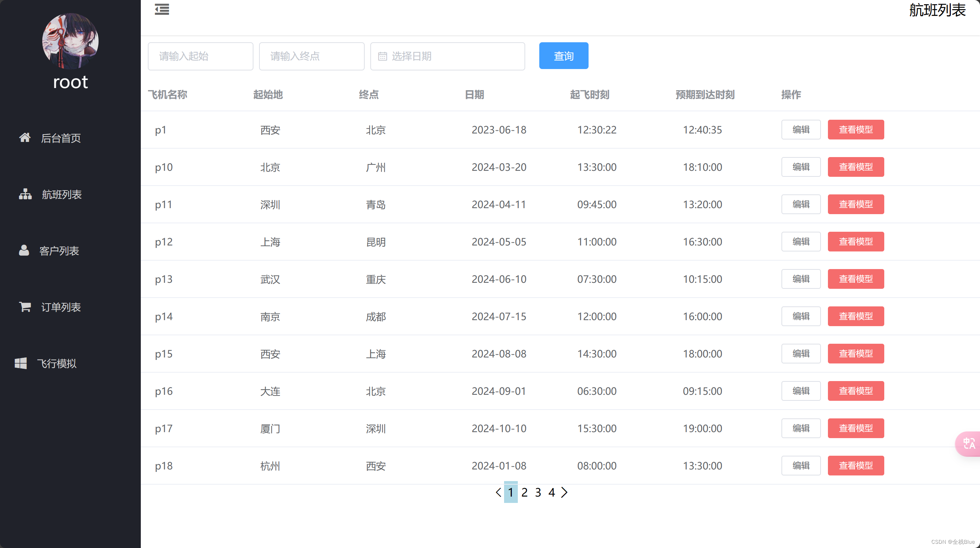
Task: Click the user icon beside 客户列表
Action: click(24, 250)
